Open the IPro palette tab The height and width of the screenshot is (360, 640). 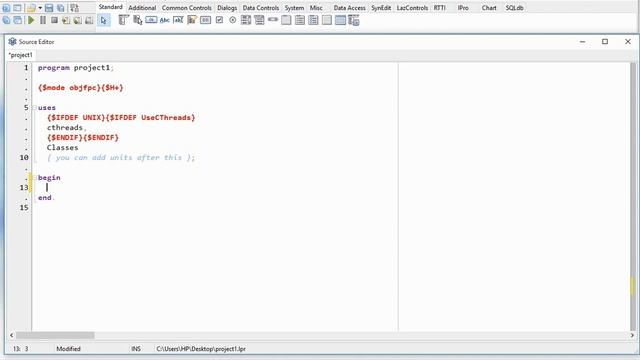[x=463, y=8]
